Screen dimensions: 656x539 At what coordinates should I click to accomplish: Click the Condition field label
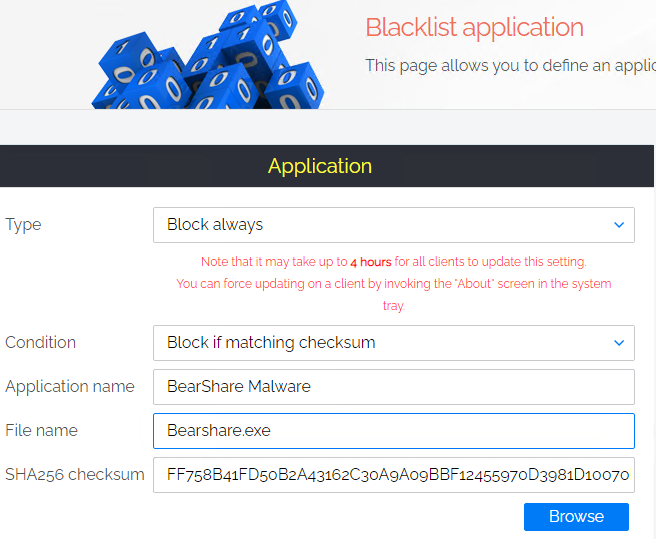[40, 343]
